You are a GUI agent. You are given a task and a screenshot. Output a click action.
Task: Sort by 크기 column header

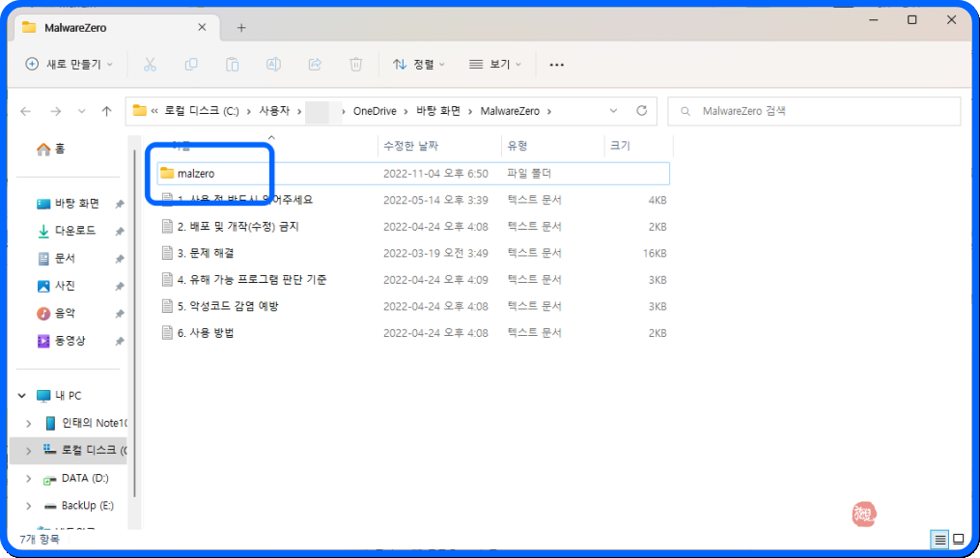point(620,146)
